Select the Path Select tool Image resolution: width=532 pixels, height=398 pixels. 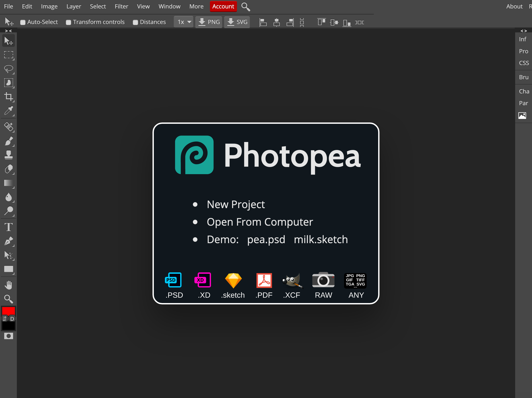9,255
